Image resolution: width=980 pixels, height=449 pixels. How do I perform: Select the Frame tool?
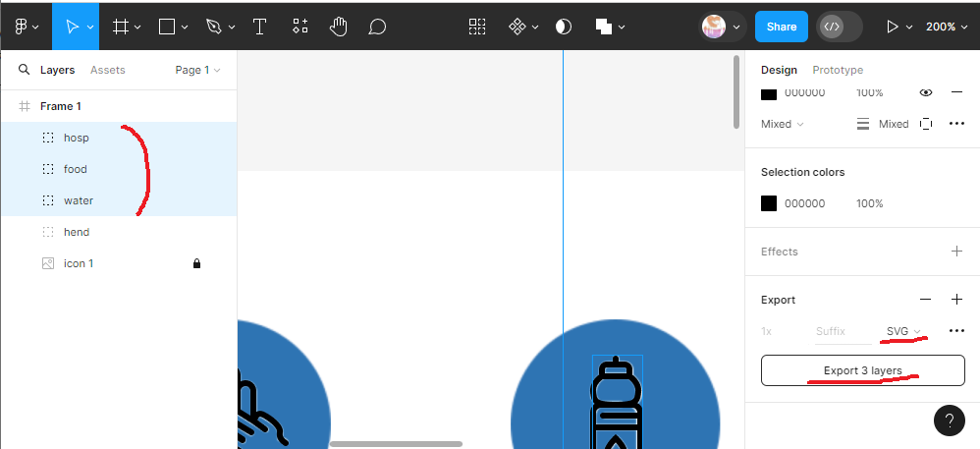(120, 27)
